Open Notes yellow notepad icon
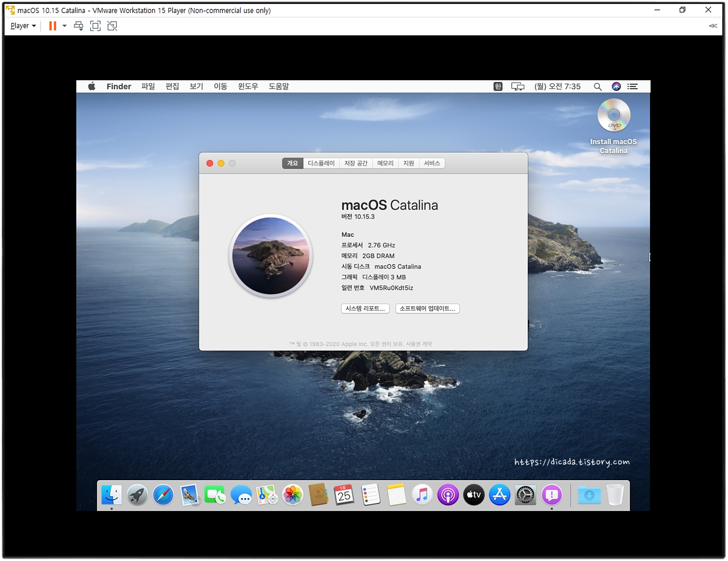 pyautogui.click(x=396, y=496)
